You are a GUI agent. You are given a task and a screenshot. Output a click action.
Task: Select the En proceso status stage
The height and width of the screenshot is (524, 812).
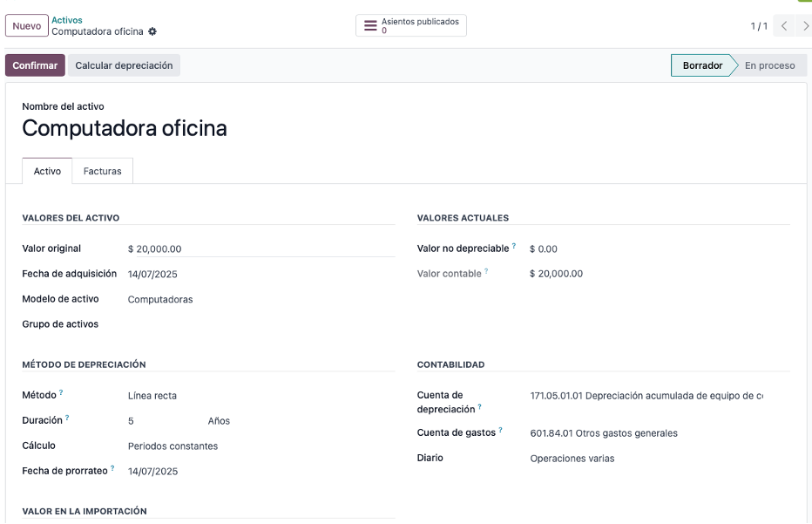tap(769, 65)
